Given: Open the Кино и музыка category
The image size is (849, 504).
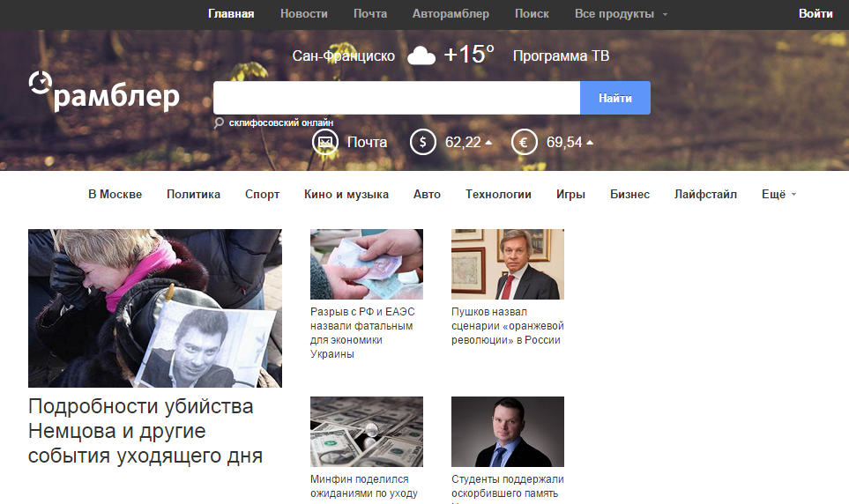Looking at the screenshot, I should click(x=346, y=195).
